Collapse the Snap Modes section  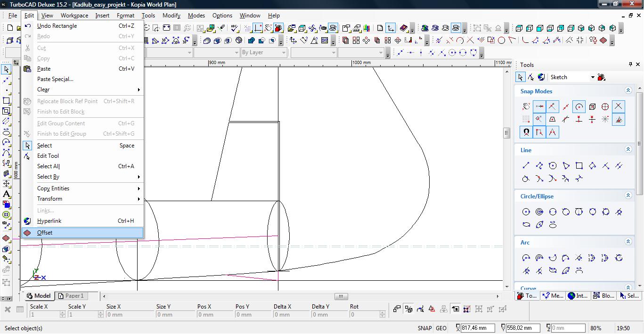click(628, 90)
